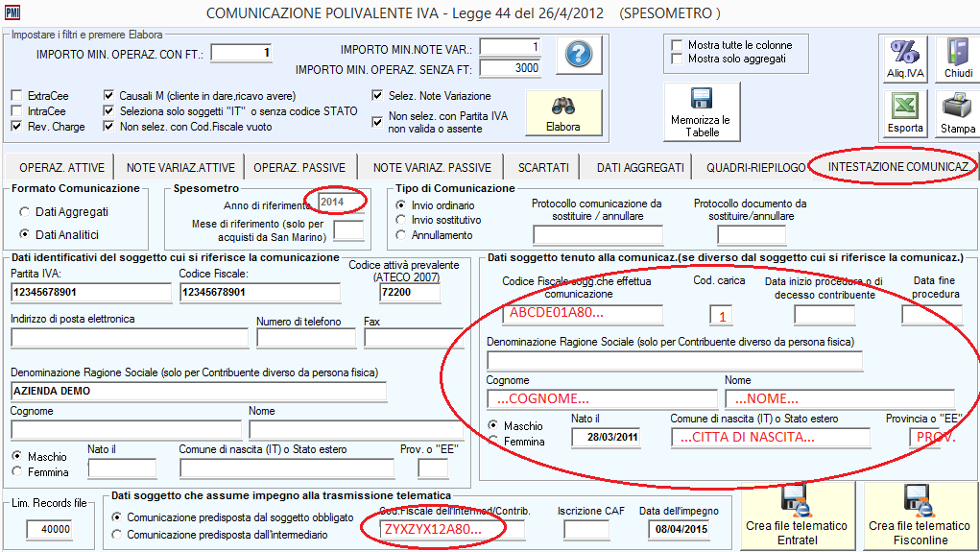
Task: Switch to OPERAZ. ATTIVE tab
Action: pos(61,168)
